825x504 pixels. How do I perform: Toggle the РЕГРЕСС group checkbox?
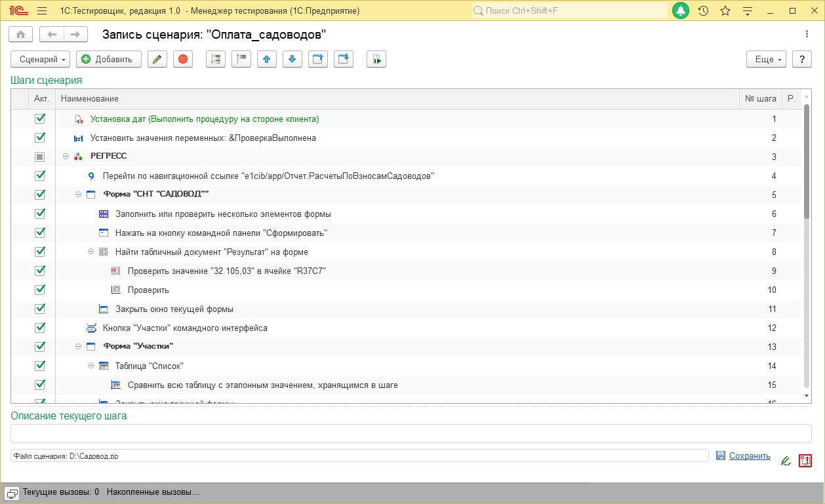tap(40, 157)
